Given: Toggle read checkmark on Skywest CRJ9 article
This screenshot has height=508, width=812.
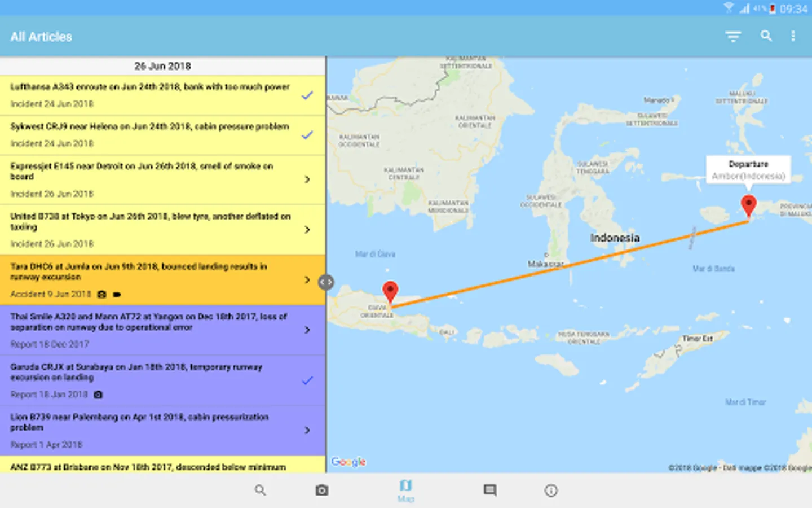Looking at the screenshot, I should (x=307, y=135).
